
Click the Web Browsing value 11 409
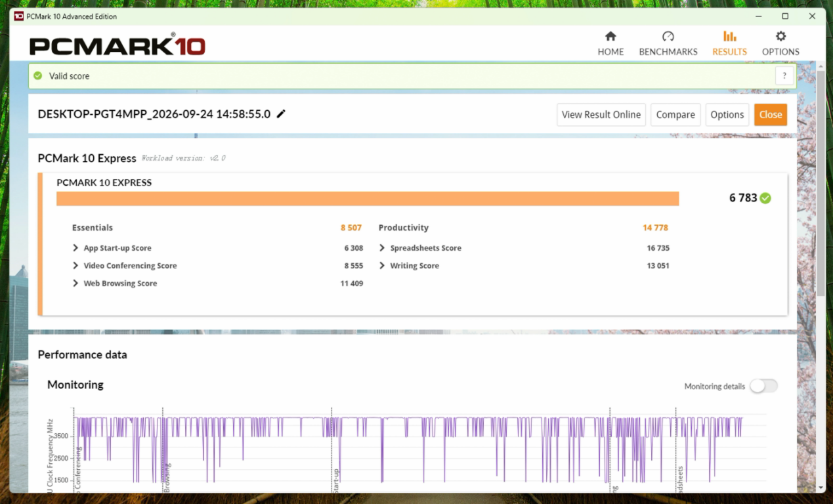352,283
